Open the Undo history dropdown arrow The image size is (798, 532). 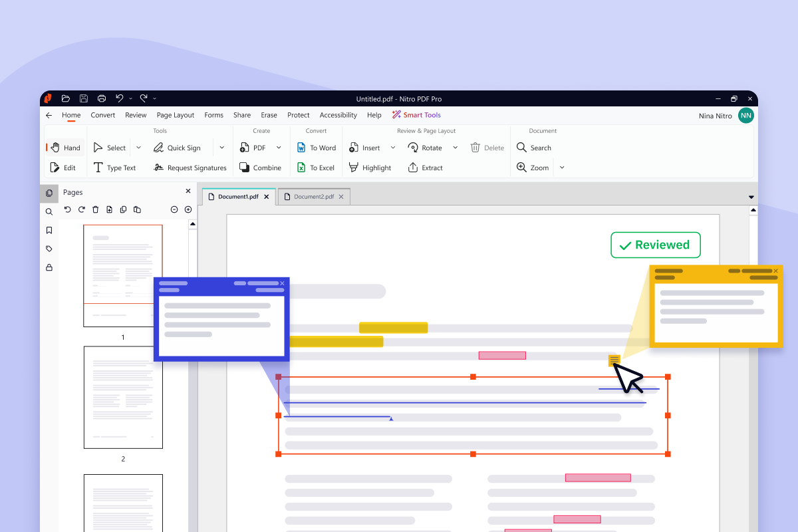pos(131,99)
